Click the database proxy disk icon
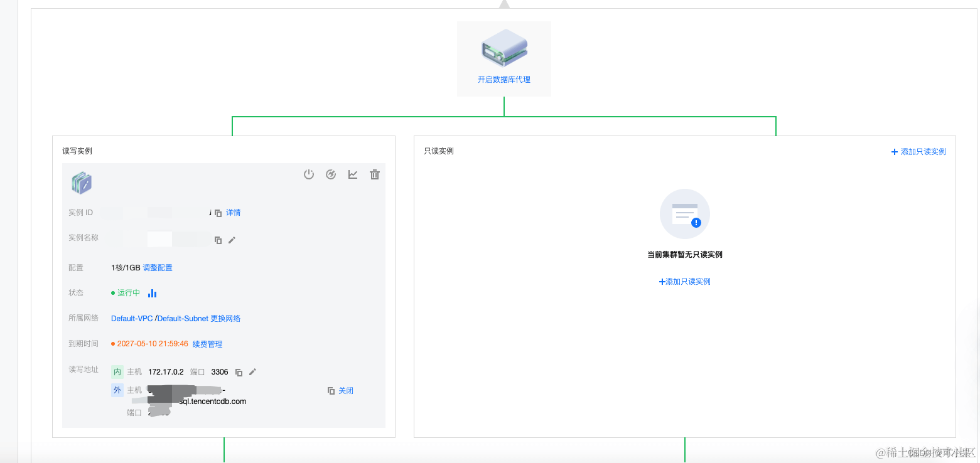Viewport: 980px width, 463px height. [x=503, y=49]
